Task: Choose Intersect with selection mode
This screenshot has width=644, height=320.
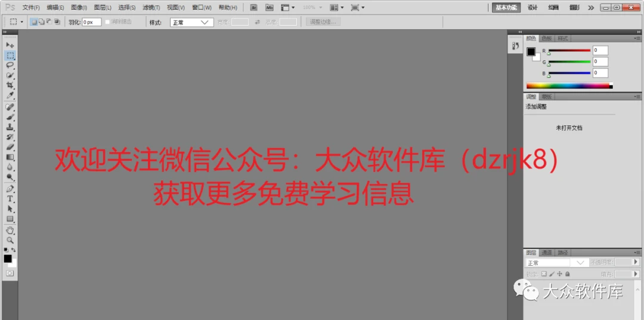Action: (x=57, y=22)
